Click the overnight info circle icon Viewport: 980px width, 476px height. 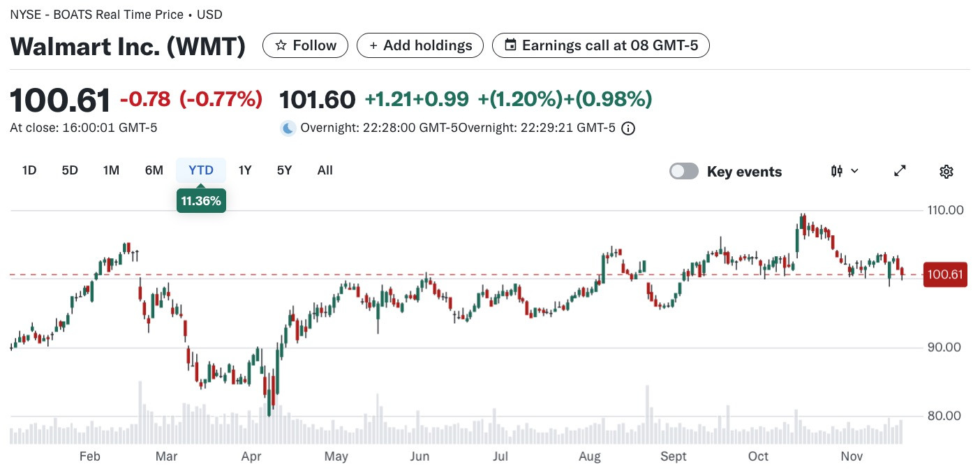tap(628, 128)
